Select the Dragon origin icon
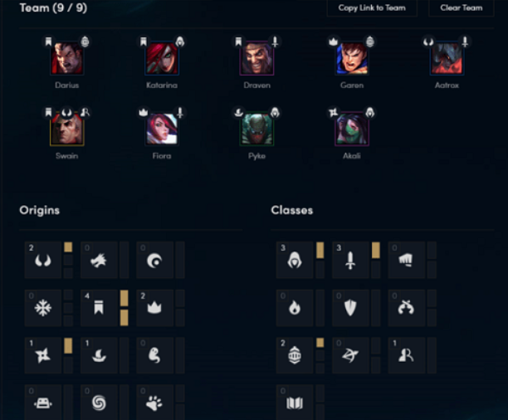 (x=99, y=260)
